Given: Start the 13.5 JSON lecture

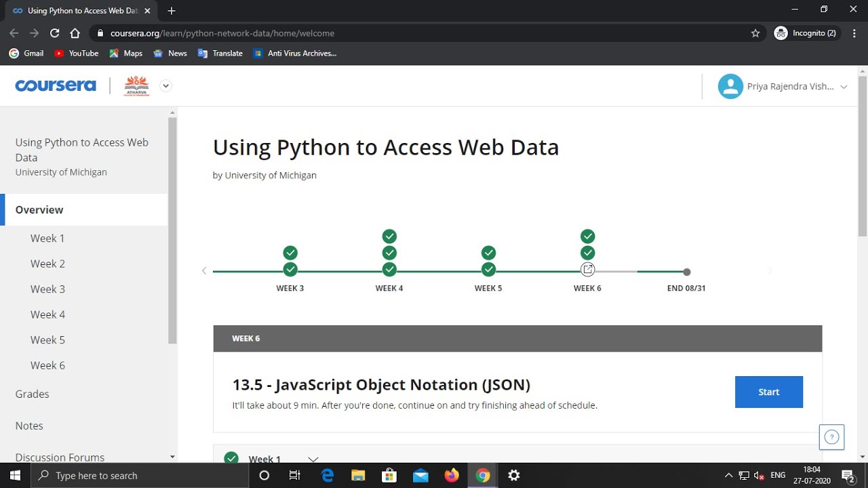Looking at the screenshot, I should point(769,392).
